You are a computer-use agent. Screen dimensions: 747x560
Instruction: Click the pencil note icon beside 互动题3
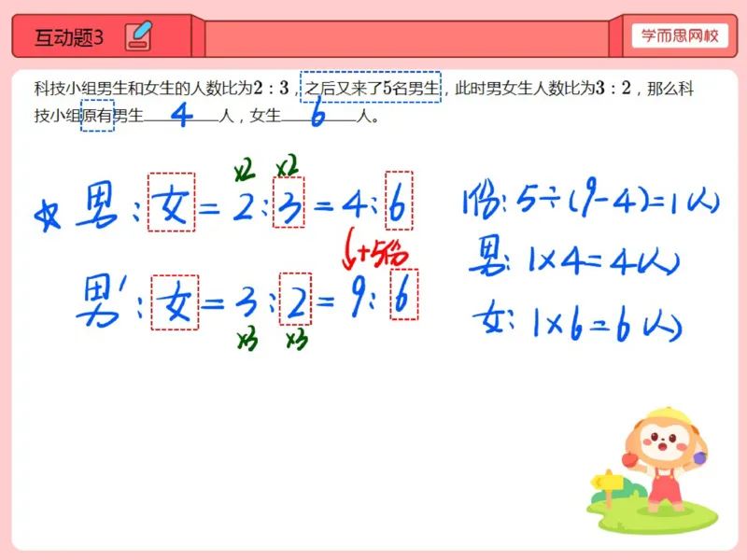point(138,36)
